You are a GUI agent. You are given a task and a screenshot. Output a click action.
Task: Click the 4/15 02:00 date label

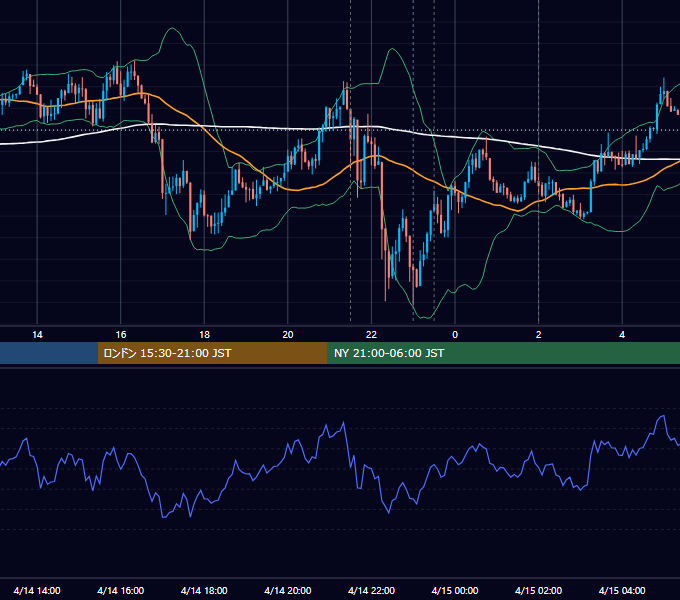pos(538,590)
